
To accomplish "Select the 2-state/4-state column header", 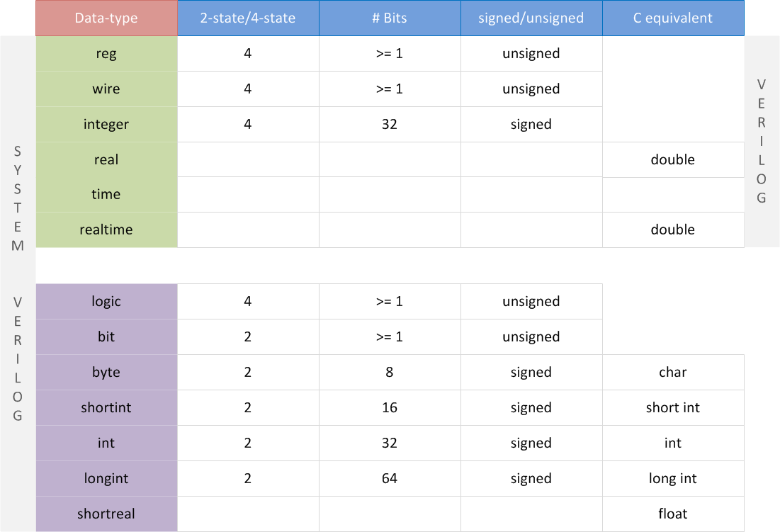I will 248,18.
